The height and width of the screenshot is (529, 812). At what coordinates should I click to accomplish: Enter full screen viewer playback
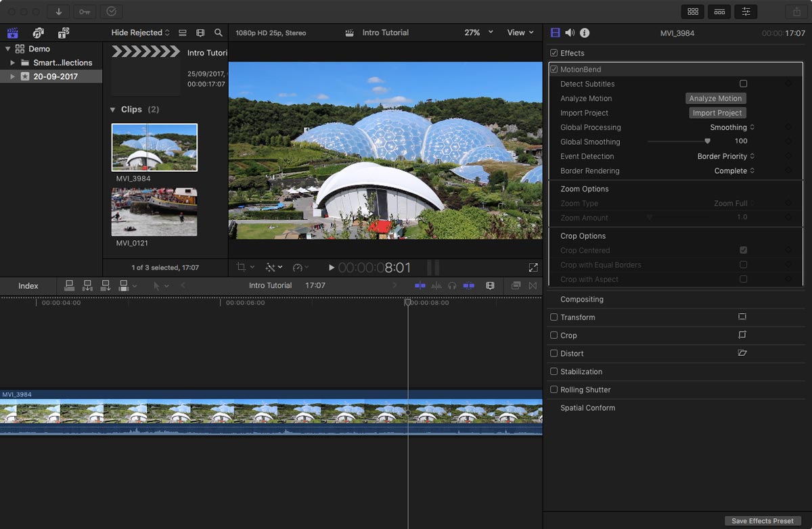tap(533, 268)
